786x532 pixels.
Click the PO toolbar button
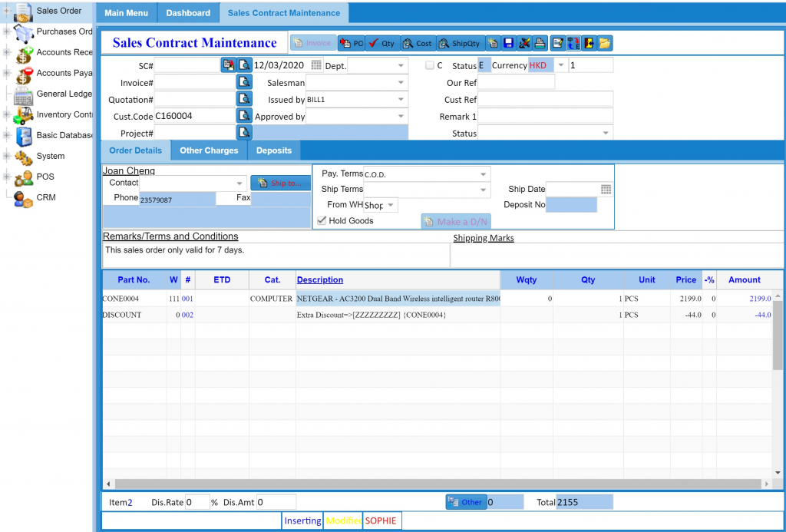pos(352,43)
